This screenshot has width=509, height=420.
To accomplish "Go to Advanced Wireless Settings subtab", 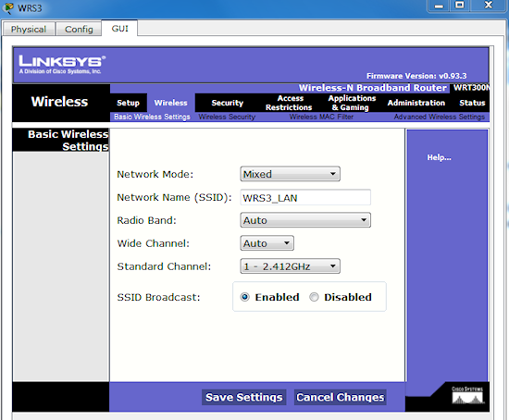I will 440,117.
